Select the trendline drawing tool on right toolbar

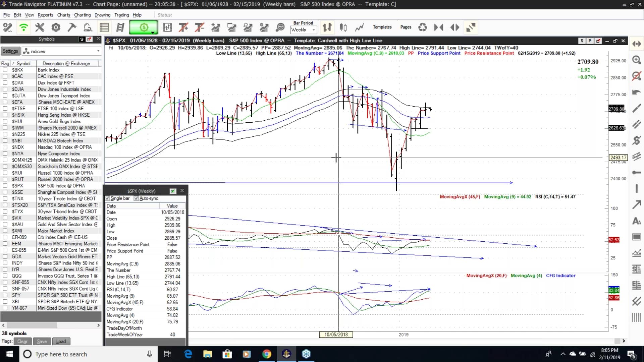coord(637,108)
